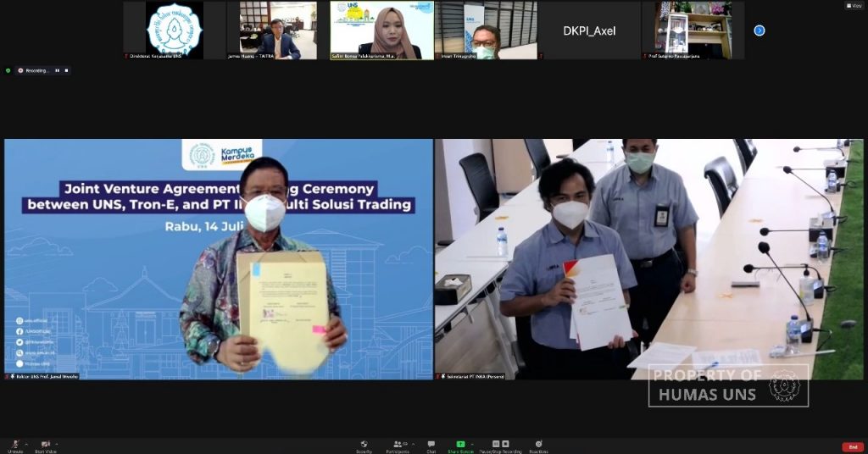The image size is (868, 454).
Task: Show next participants with blue arrow
Action: pyautogui.click(x=759, y=30)
